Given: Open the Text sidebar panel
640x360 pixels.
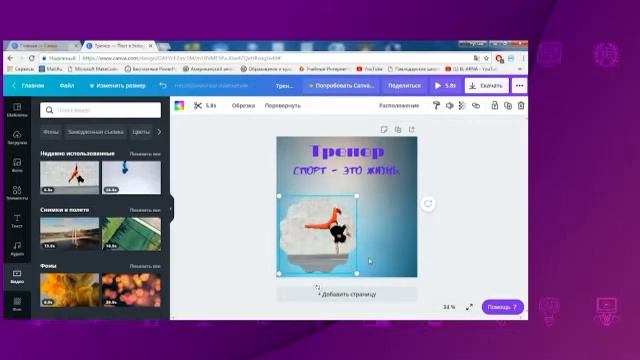Looking at the screenshot, I should [17, 221].
